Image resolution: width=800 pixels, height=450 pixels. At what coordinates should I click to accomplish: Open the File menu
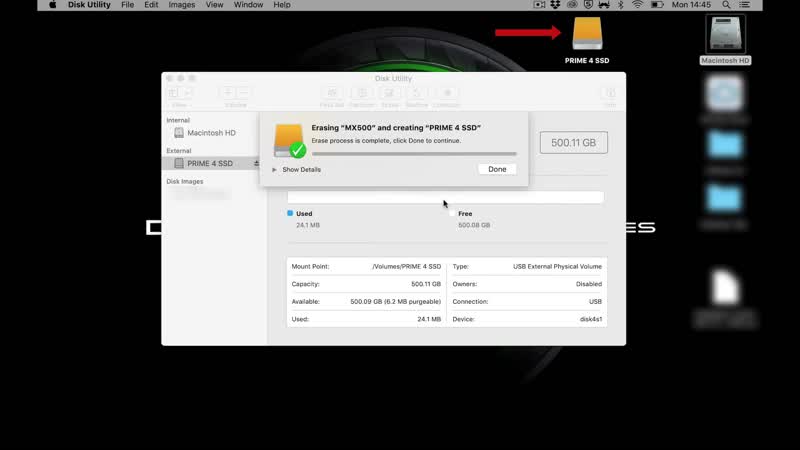tap(128, 5)
